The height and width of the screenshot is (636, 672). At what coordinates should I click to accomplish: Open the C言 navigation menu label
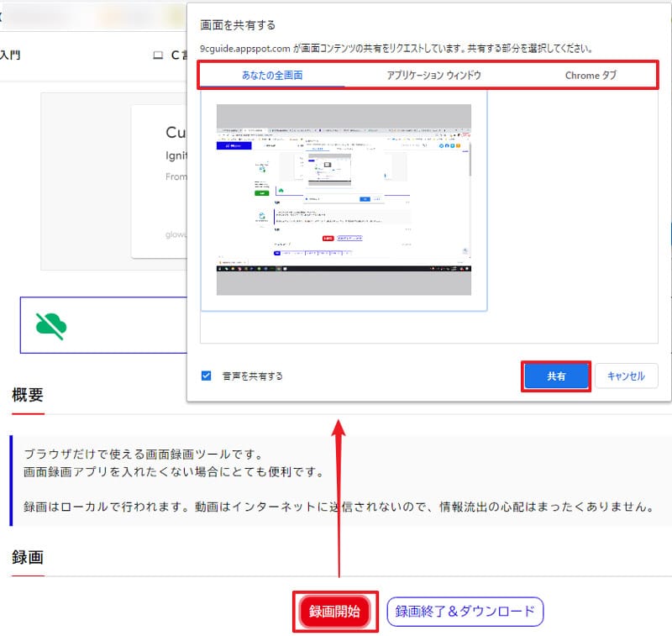tap(178, 55)
